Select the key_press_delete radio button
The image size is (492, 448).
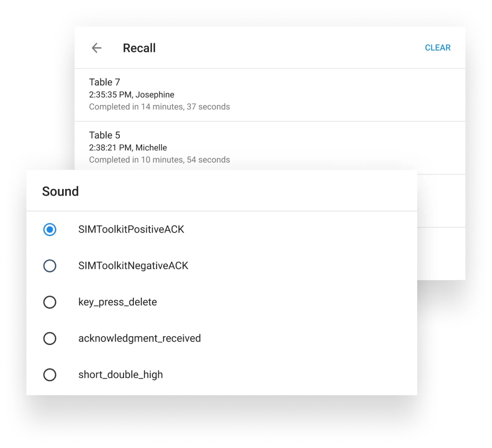pos(50,302)
